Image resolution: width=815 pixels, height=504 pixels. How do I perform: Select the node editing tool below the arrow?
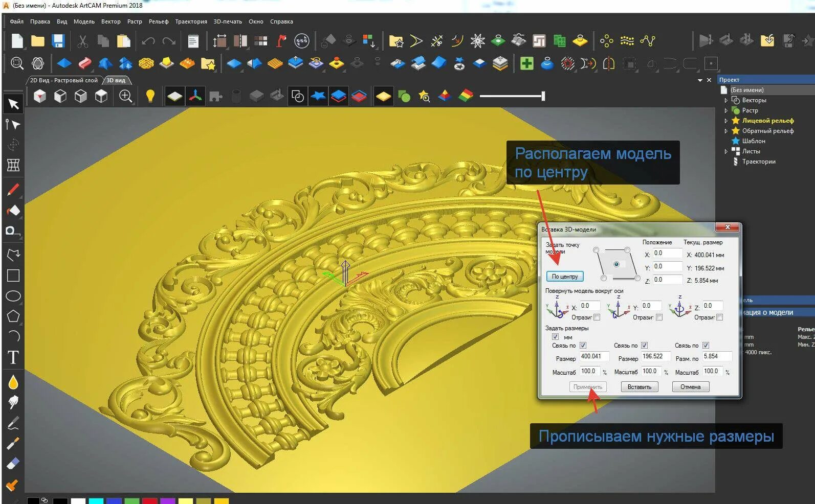[x=13, y=124]
